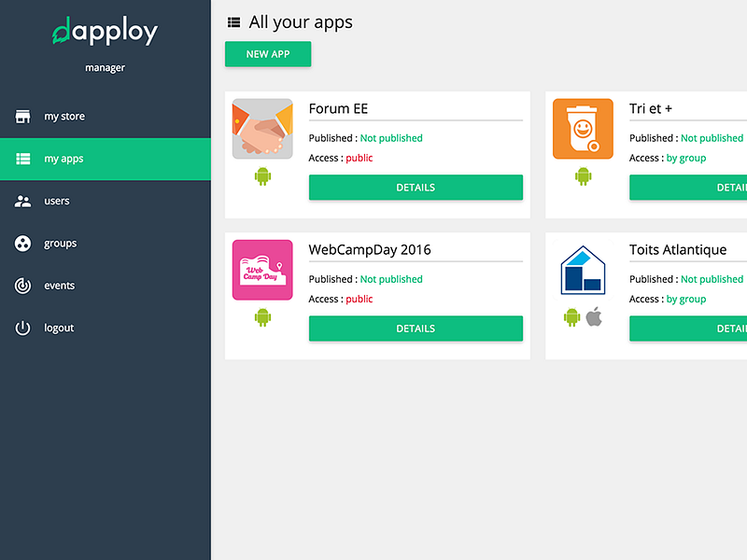The width and height of the screenshot is (747, 560).
Task: Click the list icon beside All your apps
Action: pos(234,22)
